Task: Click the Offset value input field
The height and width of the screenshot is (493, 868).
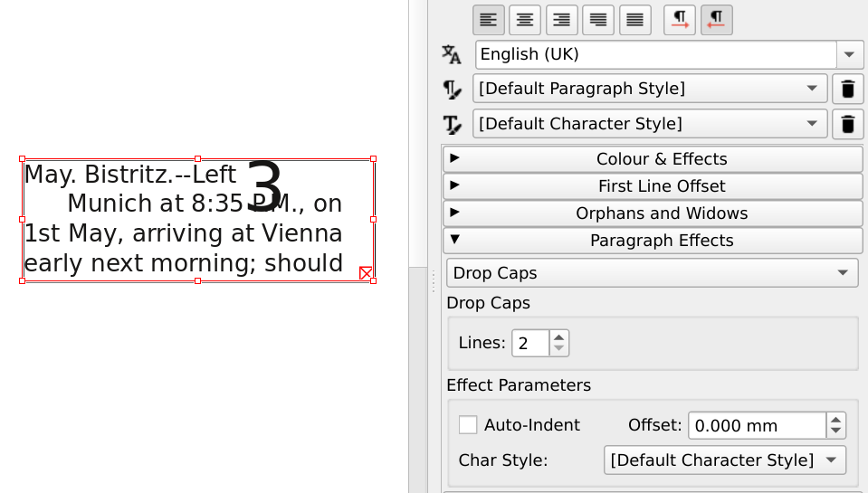Action: click(757, 425)
